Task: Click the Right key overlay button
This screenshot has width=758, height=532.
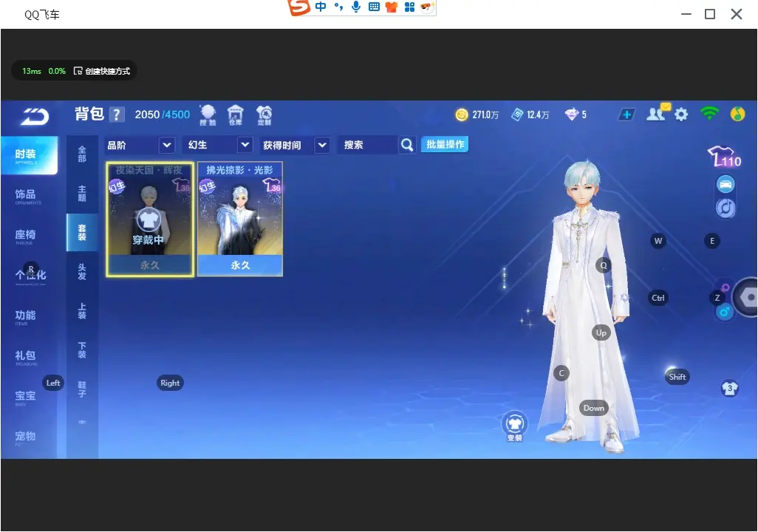Action: click(x=170, y=383)
